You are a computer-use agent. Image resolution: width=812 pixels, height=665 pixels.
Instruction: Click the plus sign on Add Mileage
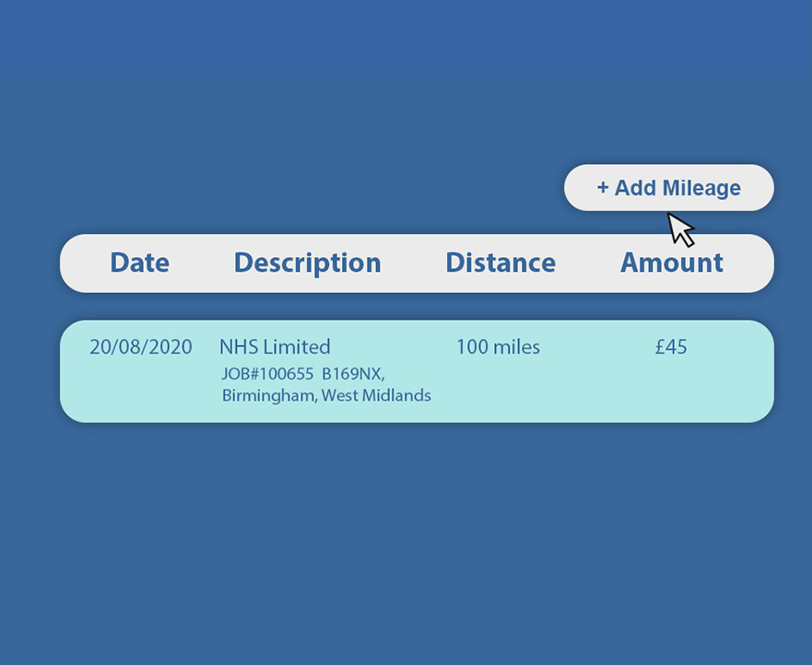[x=603, y=188]
